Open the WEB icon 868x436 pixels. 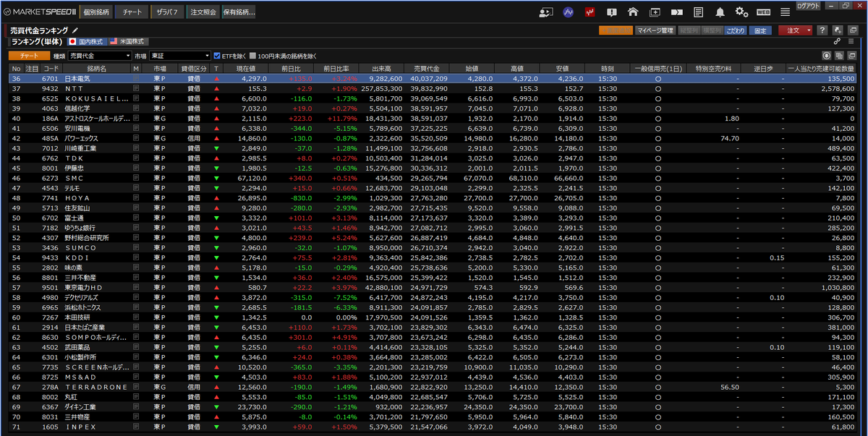763,12
